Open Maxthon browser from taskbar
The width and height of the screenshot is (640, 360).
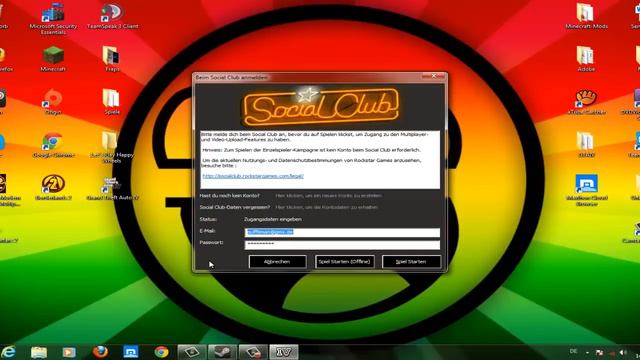131,351
